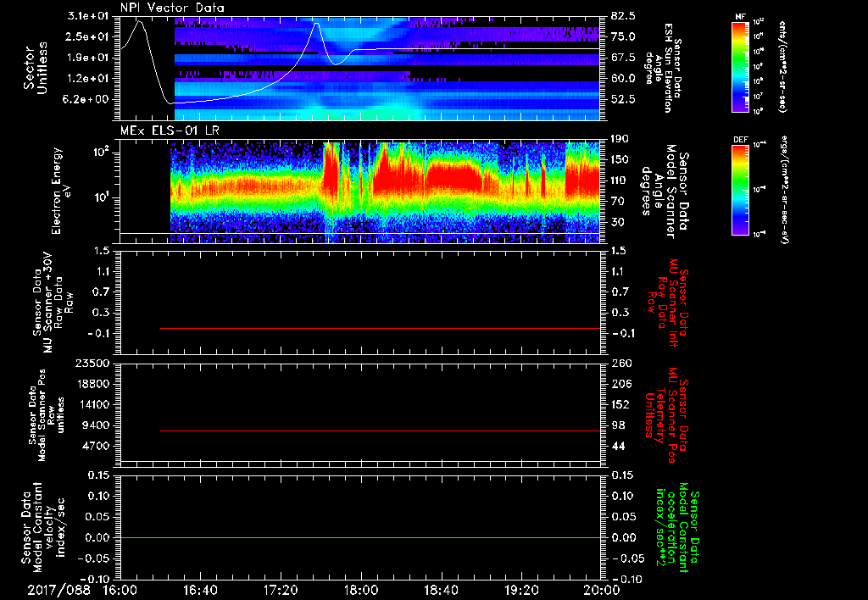Select the DEF rainbow color bar
The height and width of the screenshot is (600, 868).
740,190
